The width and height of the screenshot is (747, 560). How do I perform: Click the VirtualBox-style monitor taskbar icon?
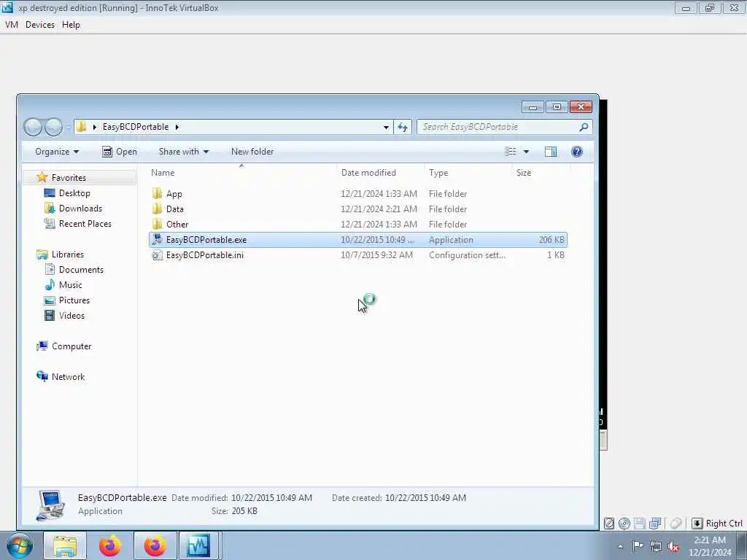click(198, 545)
